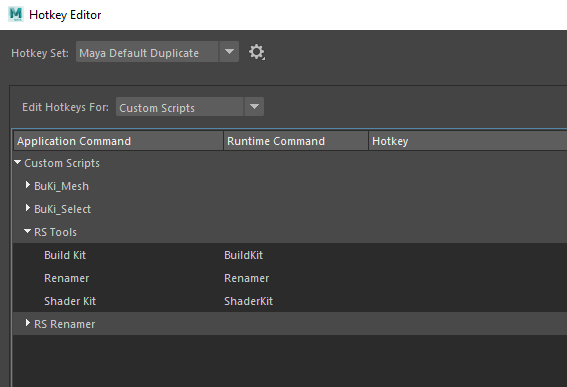Screen dimensions: 567x387
Task: Click the Maya logo icon in title bar
Action: [16, 14]
